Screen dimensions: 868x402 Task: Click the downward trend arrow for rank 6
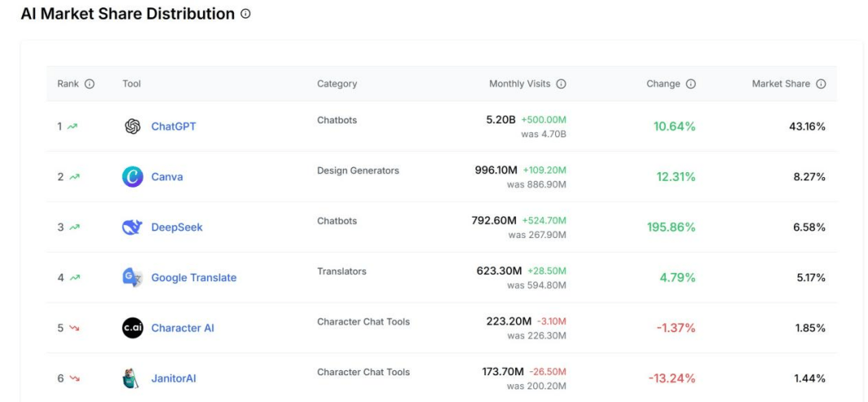[74, 378]
